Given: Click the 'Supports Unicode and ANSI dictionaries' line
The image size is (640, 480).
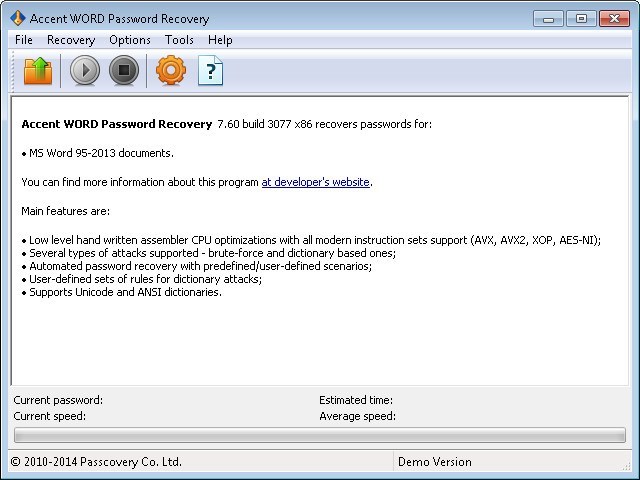Looking at the screenshot, I should pyautogui.click(x=122, y=292).
